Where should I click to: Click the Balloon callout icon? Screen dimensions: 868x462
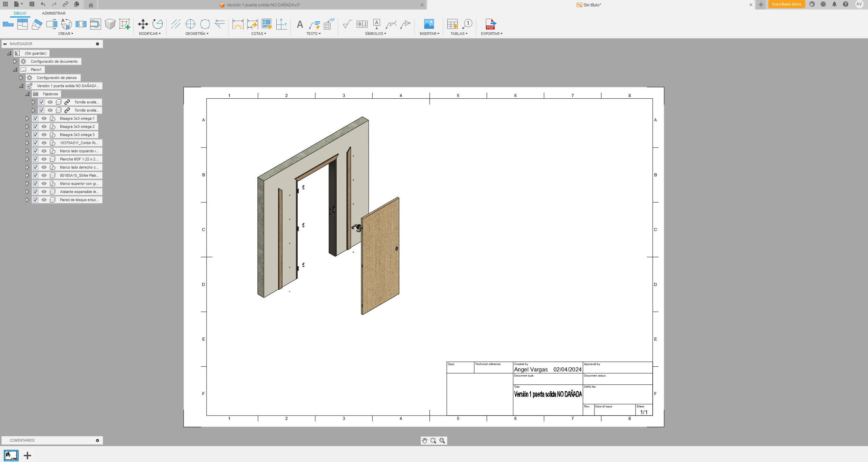click(467, 24)
